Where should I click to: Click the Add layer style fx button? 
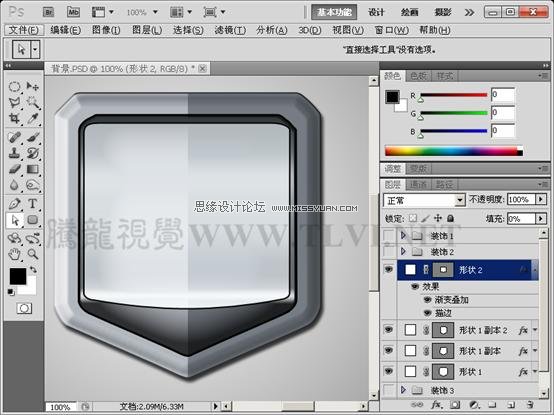pos(436,404)
